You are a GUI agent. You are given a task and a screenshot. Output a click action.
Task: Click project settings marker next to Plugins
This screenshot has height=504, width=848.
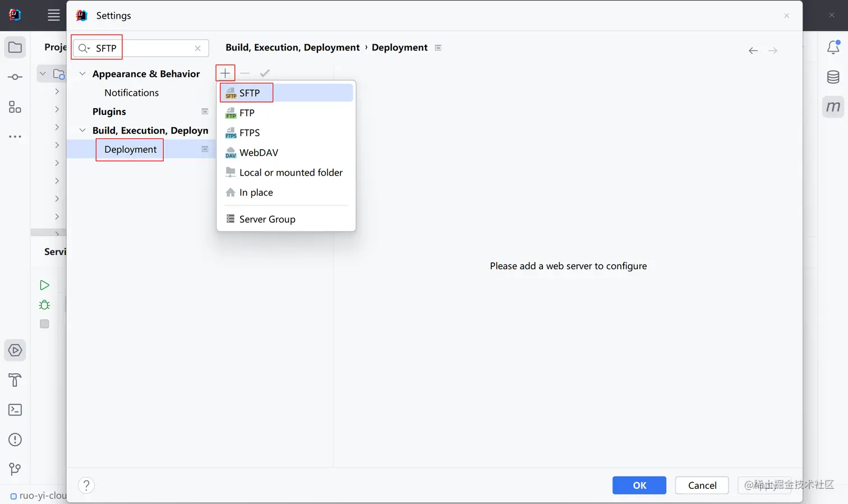[x=205, y=112]
